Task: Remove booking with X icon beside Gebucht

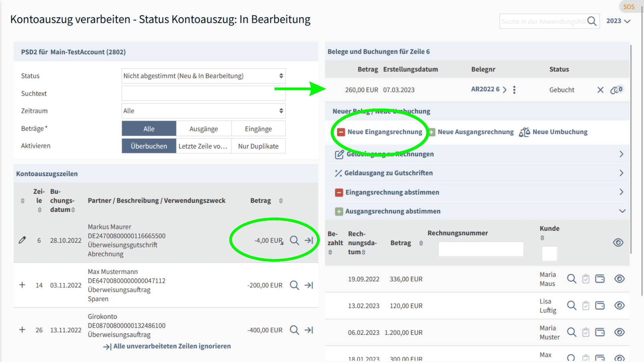Action: tap(600, 90)
